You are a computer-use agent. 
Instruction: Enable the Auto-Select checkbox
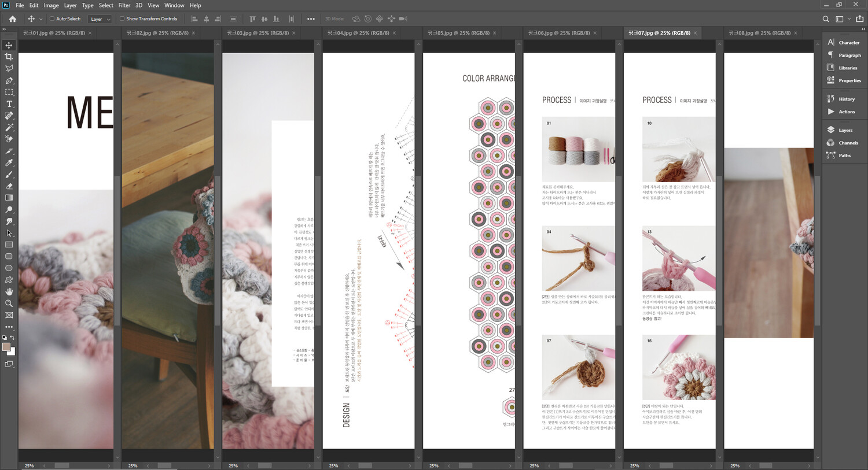click(52, 18)
